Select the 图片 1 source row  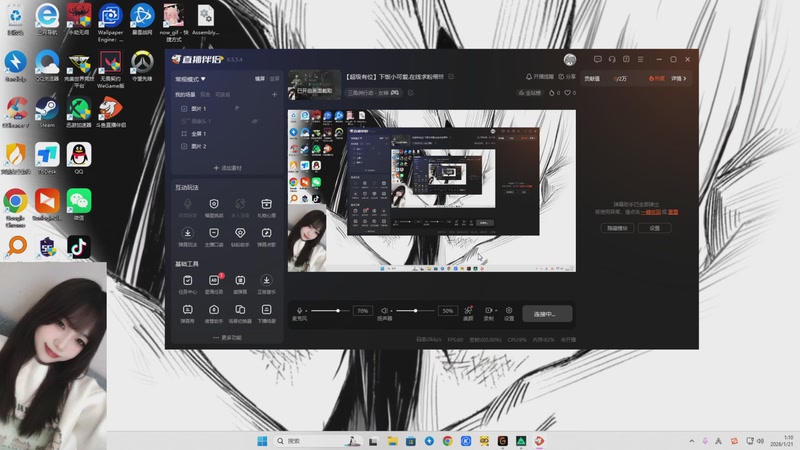click(x=227, y=109)
